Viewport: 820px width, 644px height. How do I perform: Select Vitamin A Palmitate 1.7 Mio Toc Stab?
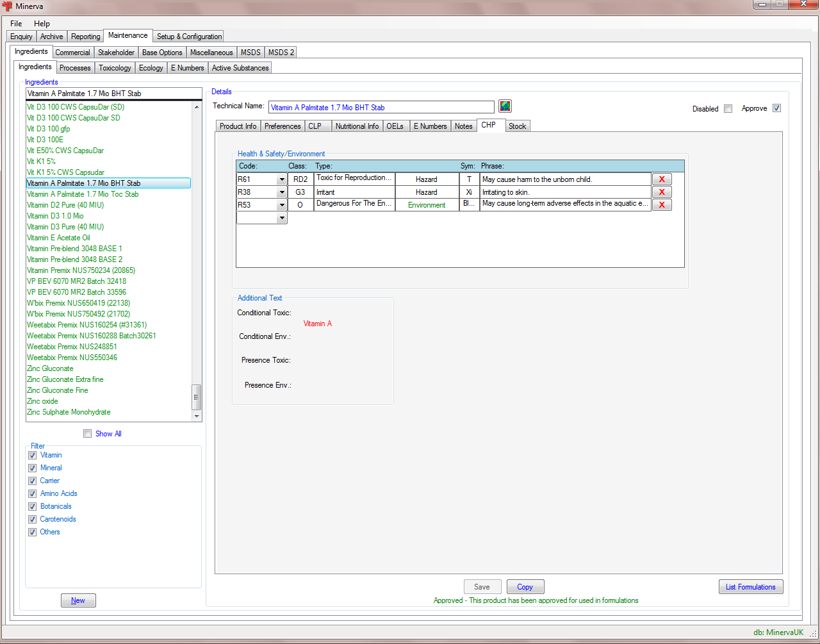tap(83, 194)
